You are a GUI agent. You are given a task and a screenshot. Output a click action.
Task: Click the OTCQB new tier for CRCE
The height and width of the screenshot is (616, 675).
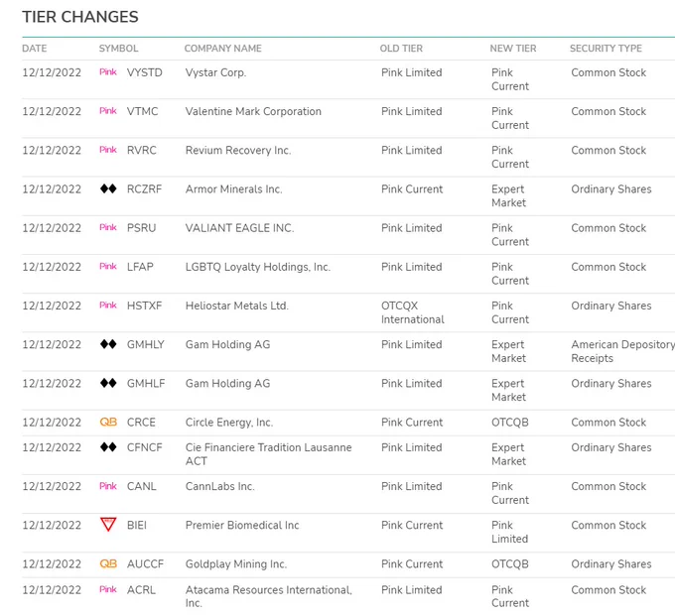[x=510, y=422]
